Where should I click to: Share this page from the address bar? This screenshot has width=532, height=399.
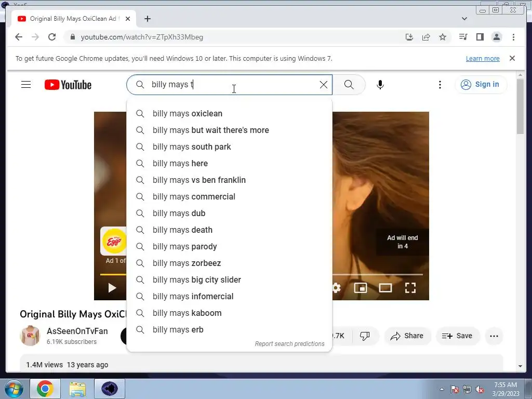click(426, 37)
